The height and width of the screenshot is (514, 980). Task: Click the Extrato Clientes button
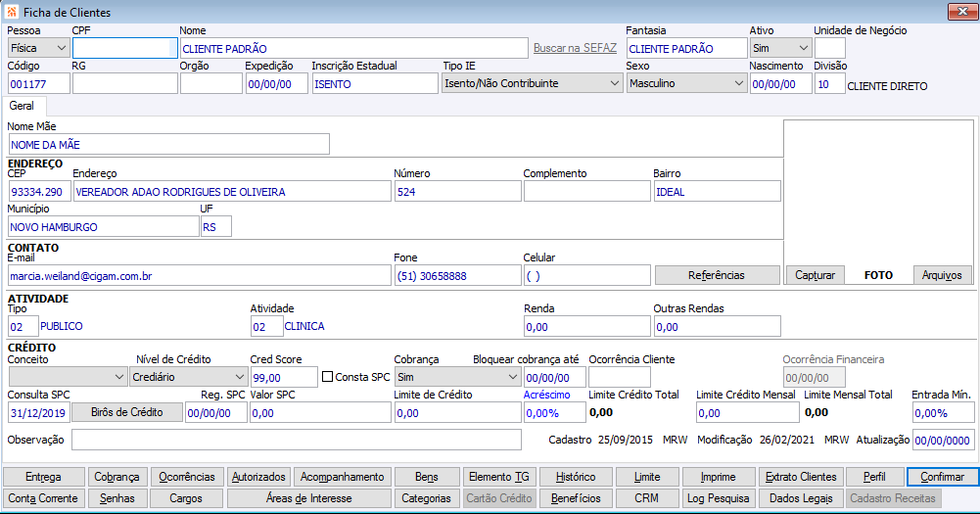tap(802, 478)
